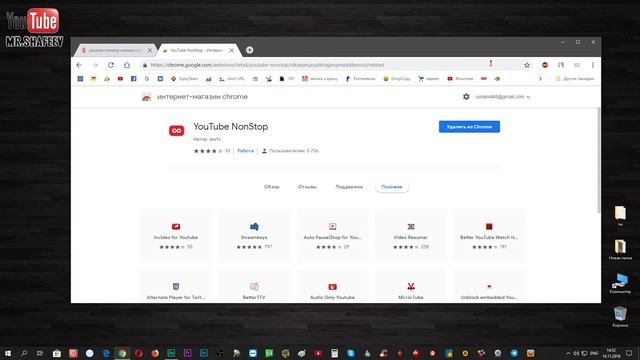Switch to the first inactive browser tab
The width and height of the screenshot is (640, 360).
(114, 50)
